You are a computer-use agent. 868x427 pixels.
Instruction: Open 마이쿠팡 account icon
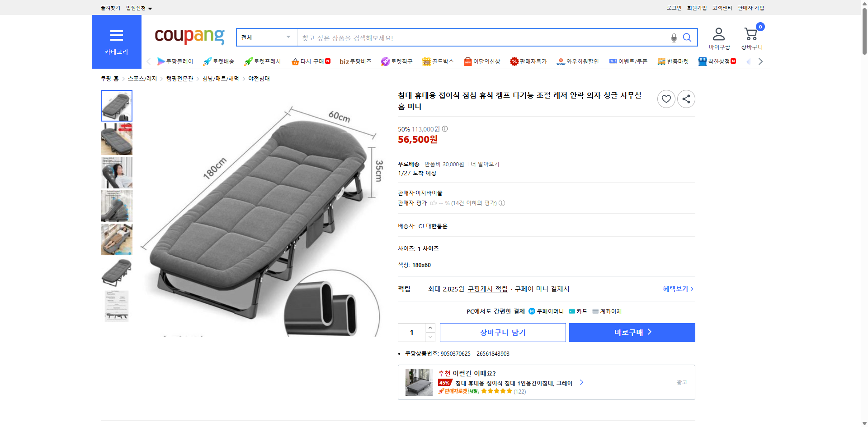click(x=718, y=33)
